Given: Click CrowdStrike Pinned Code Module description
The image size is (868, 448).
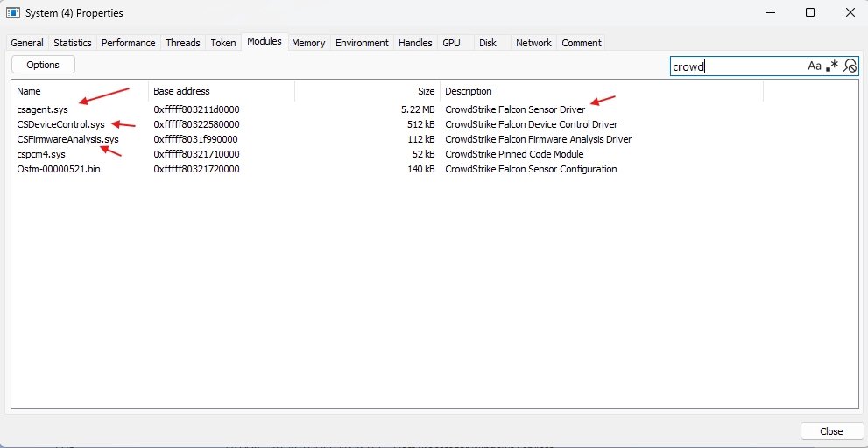Looking at the screenshot, I should tap(514, 154).
